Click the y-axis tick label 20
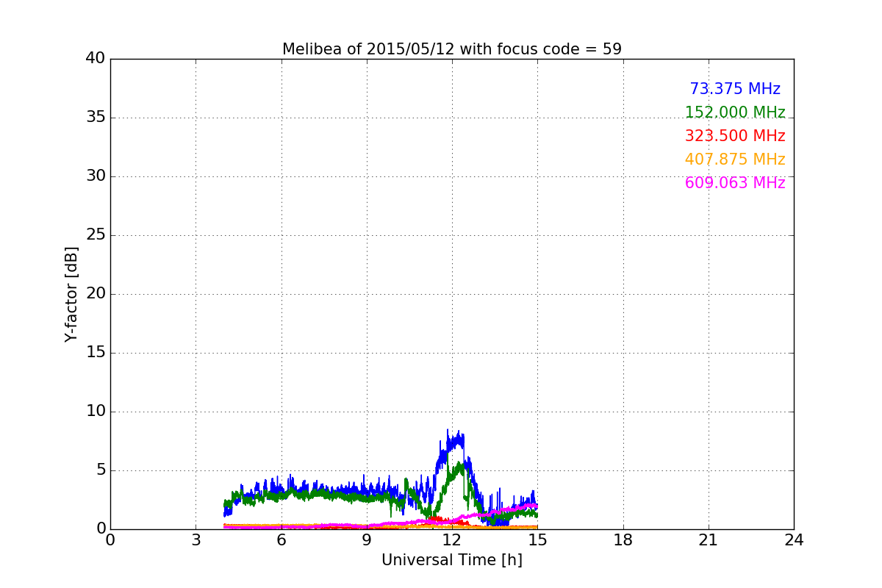This screenshot has width=882, height=588. pyautogui.click(x=96, y=294)
